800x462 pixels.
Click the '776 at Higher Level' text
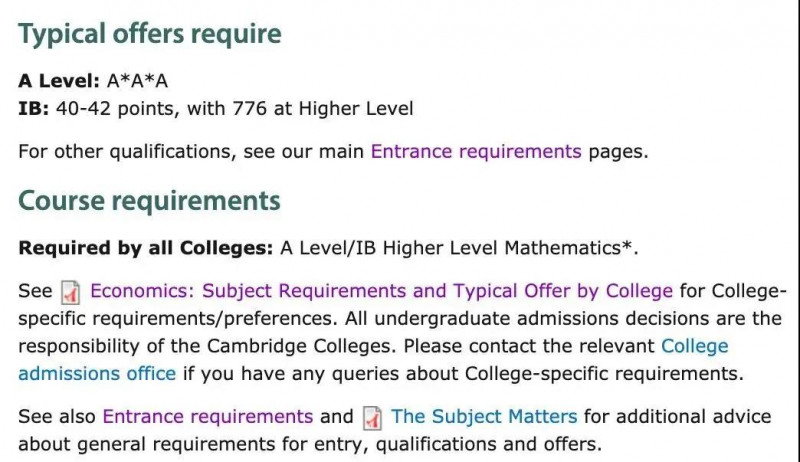pos(323,109)
